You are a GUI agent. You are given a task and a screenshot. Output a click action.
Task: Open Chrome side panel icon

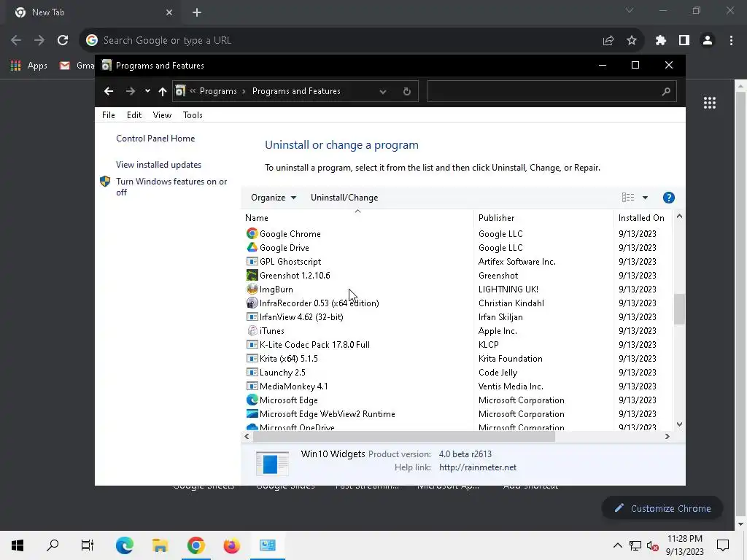[x=684, y=41]
